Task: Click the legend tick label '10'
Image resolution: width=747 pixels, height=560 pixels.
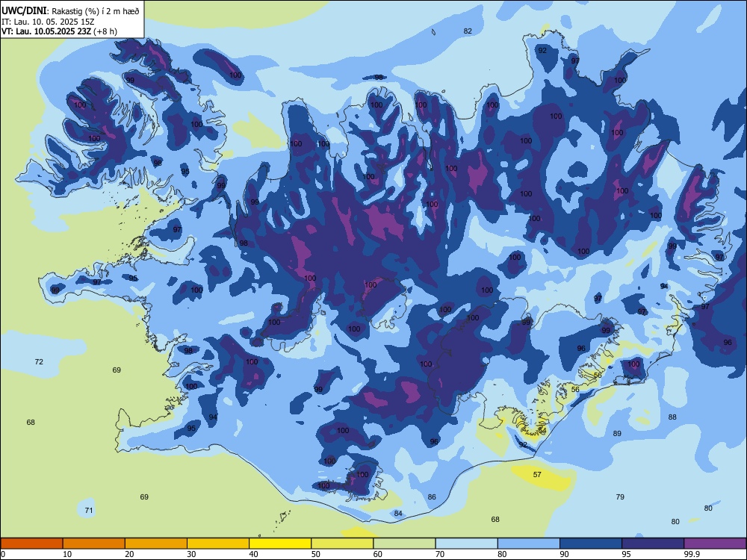Action: tap(67, 554)
